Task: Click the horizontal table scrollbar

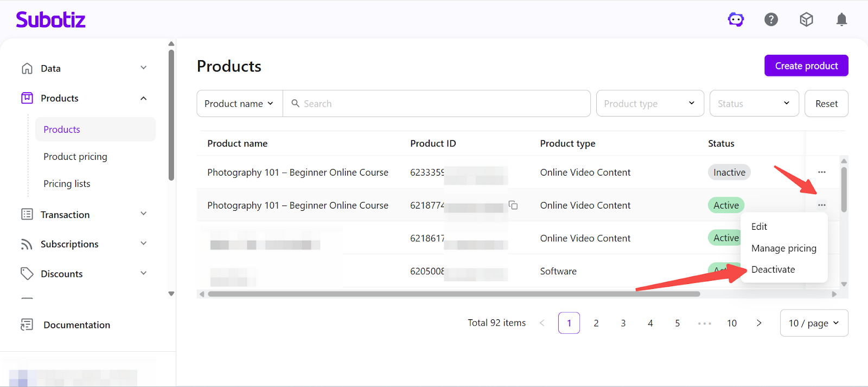Action: pos(454,294)
